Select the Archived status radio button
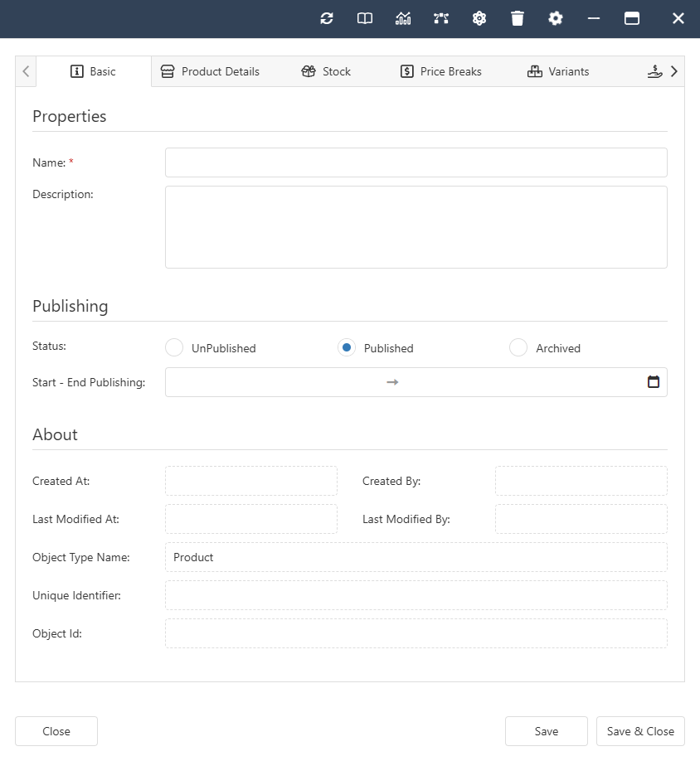 (x=518, y=348)
